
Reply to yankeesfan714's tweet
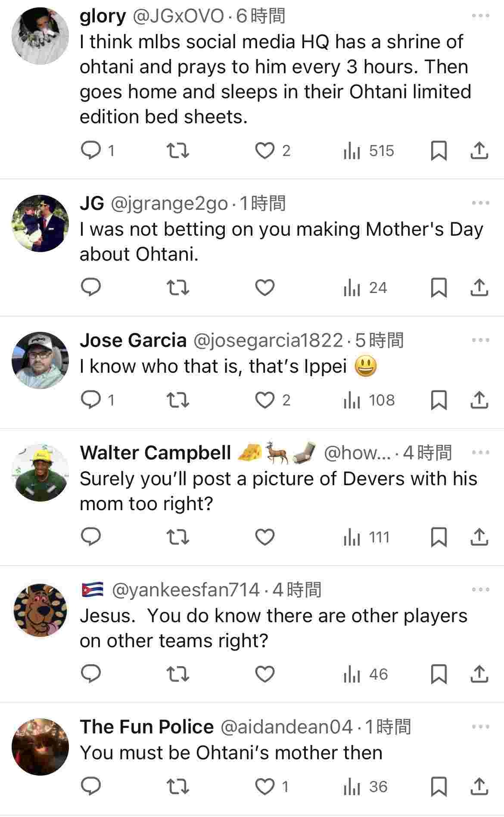(x=91, y=674)
